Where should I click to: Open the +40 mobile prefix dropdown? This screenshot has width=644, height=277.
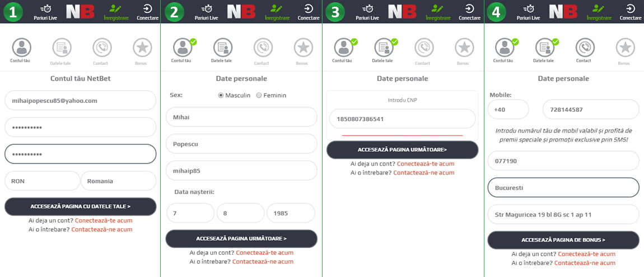(x=508, y=110)
